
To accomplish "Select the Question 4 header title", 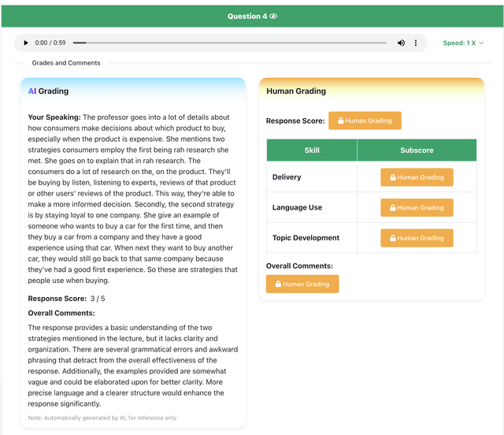I will [247, 16].
